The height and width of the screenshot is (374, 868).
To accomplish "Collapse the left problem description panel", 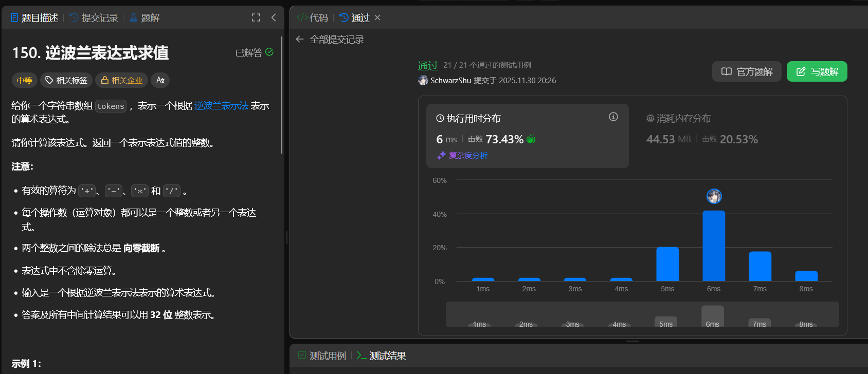I will tap(274, 17).
